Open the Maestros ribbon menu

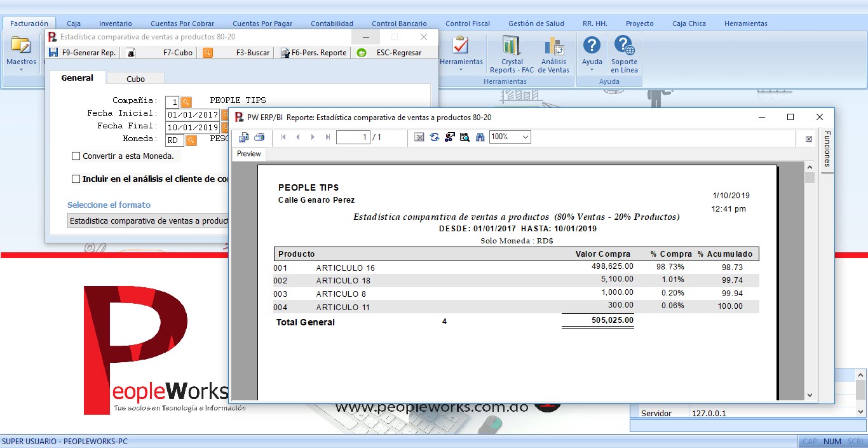[21, 54]
